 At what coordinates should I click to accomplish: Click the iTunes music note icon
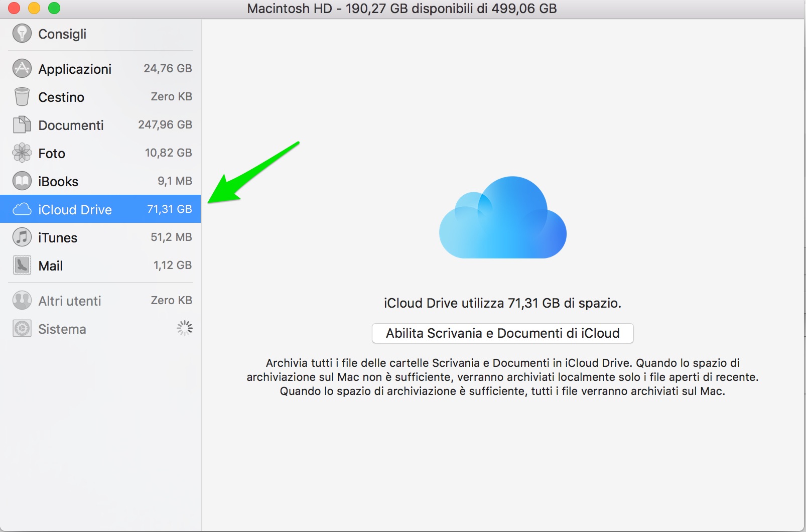[x=22, y=237]
